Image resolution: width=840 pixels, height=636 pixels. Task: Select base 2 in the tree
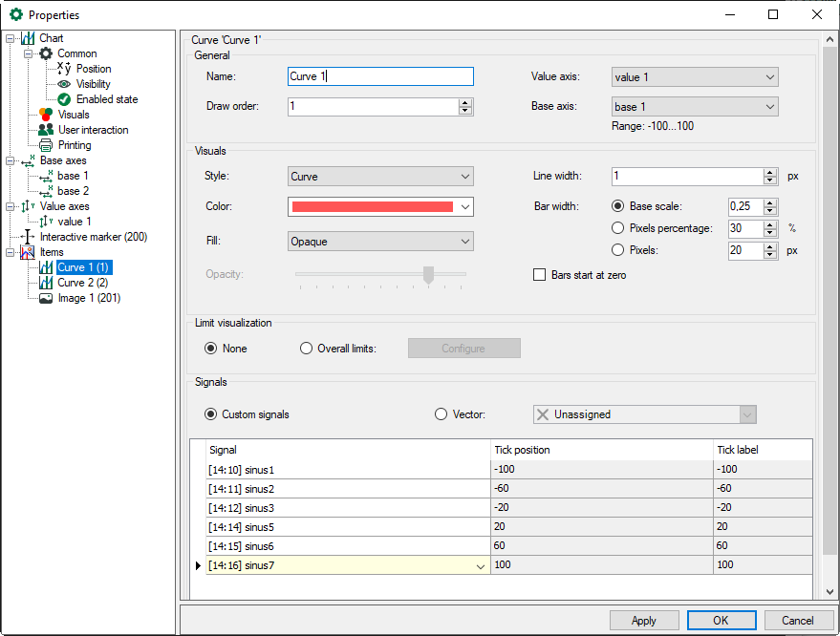point(73,191)
